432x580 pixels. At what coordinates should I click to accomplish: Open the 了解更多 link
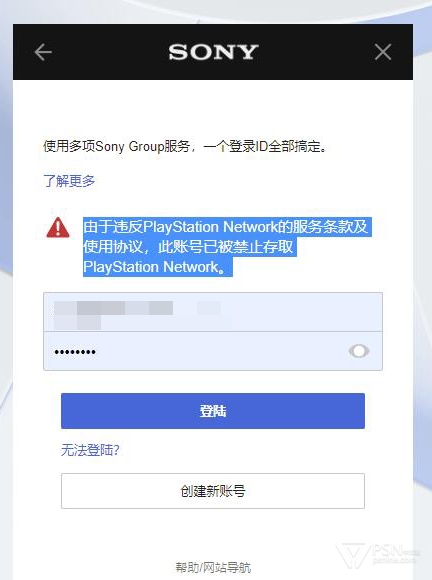click(69, 181)
